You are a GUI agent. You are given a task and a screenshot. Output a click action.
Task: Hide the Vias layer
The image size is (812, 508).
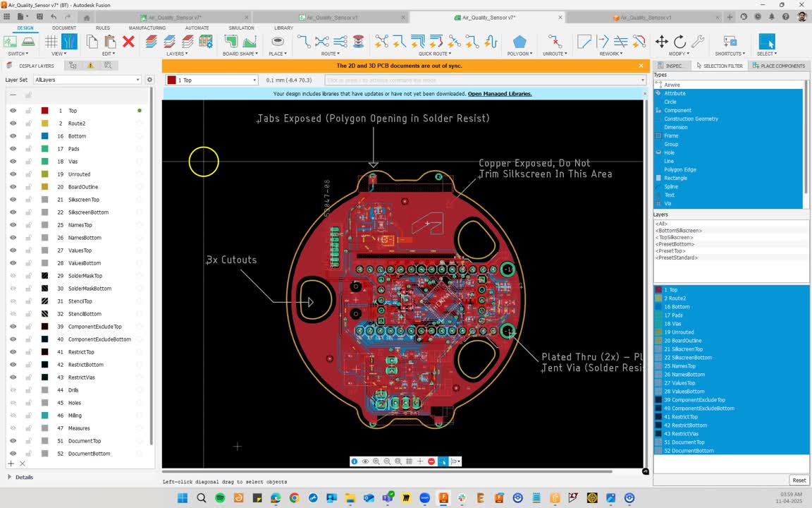13,161
